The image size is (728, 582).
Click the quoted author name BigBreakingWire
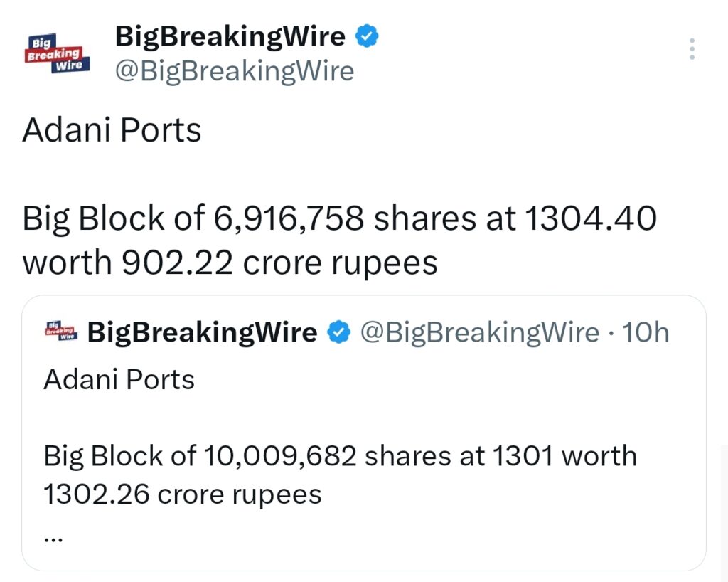tap(201, 331)
